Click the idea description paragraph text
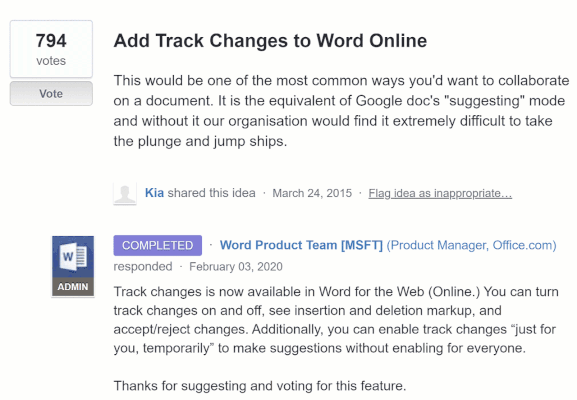577x400 pixels. 341,111
